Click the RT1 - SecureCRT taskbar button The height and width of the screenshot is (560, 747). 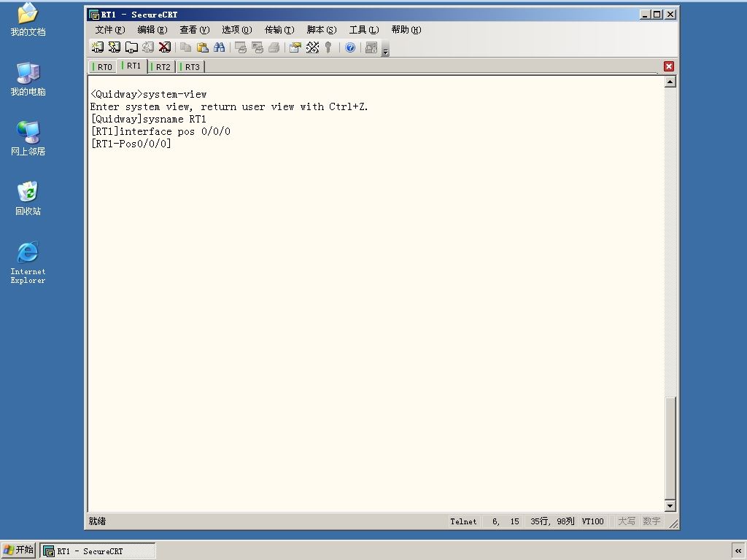pyautogui.click(x=98, y=551)
